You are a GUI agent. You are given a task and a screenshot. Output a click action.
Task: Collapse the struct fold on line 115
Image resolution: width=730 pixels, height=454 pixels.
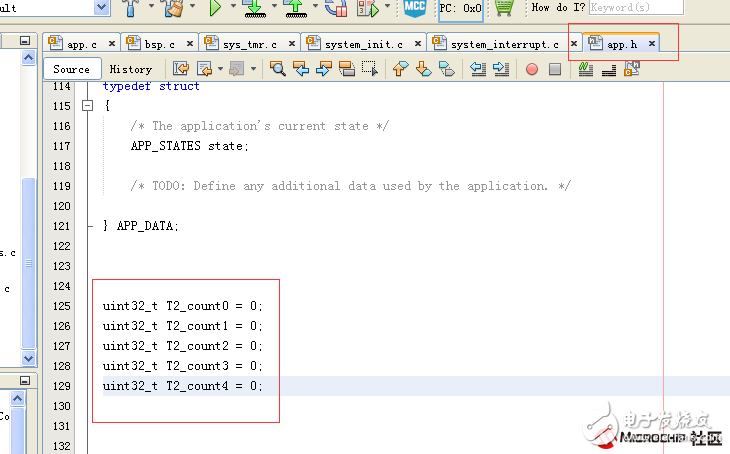(x=88, y=106)
